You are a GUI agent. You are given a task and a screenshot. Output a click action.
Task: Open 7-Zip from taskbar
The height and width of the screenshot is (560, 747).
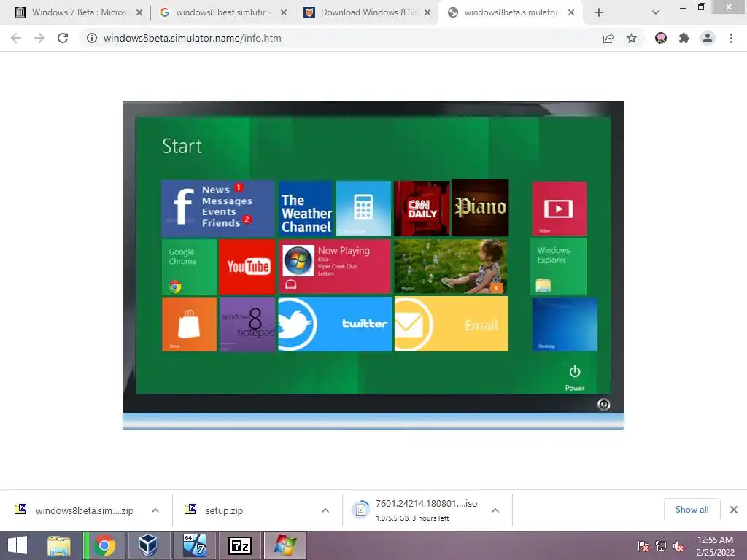(x=239, y=545)
